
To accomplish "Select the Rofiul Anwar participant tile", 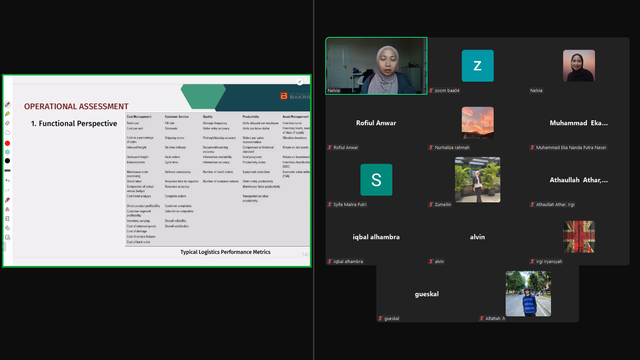I will [376, 123].
